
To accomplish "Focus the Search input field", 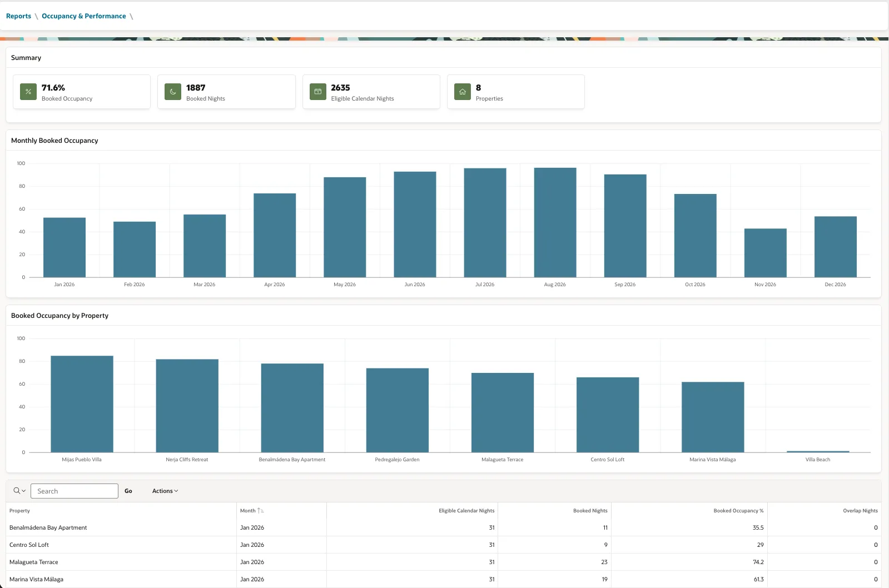I will click(75, 491).
